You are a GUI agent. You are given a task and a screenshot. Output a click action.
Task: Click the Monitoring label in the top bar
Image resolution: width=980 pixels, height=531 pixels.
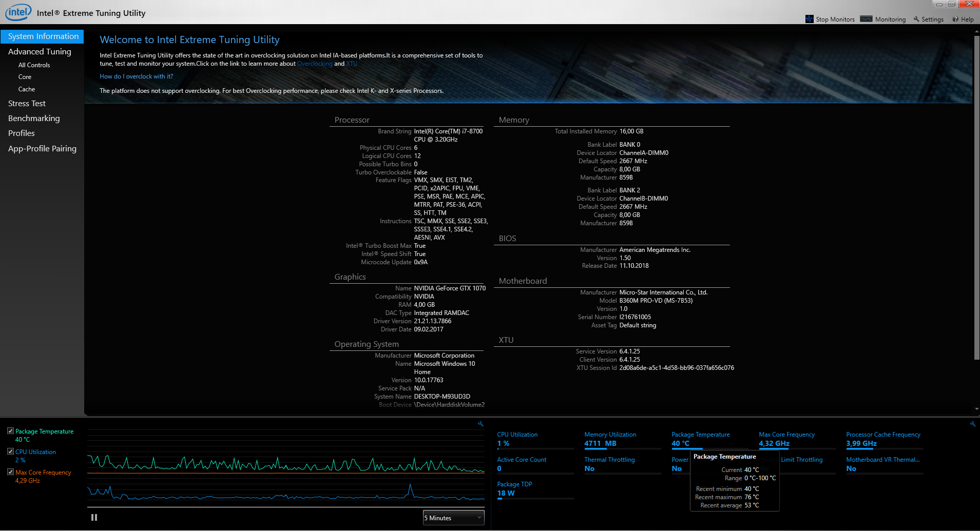tap(890, 19)
